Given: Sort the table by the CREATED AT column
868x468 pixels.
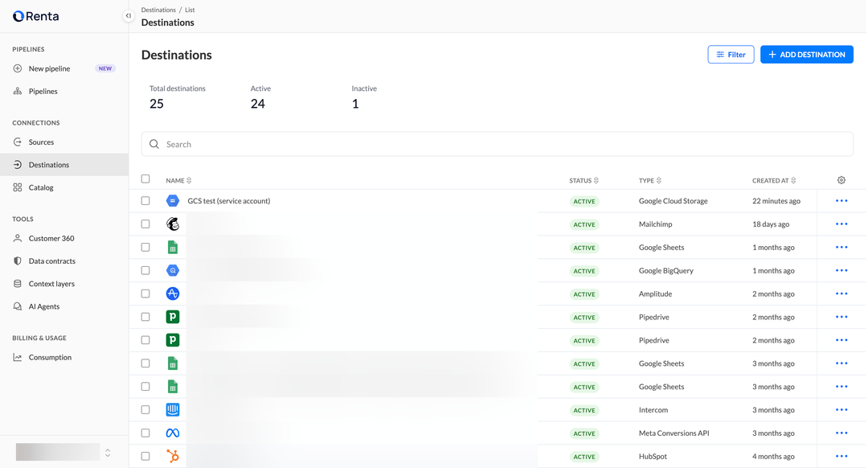Looking at the screenshot, I should tap(774, 181).
